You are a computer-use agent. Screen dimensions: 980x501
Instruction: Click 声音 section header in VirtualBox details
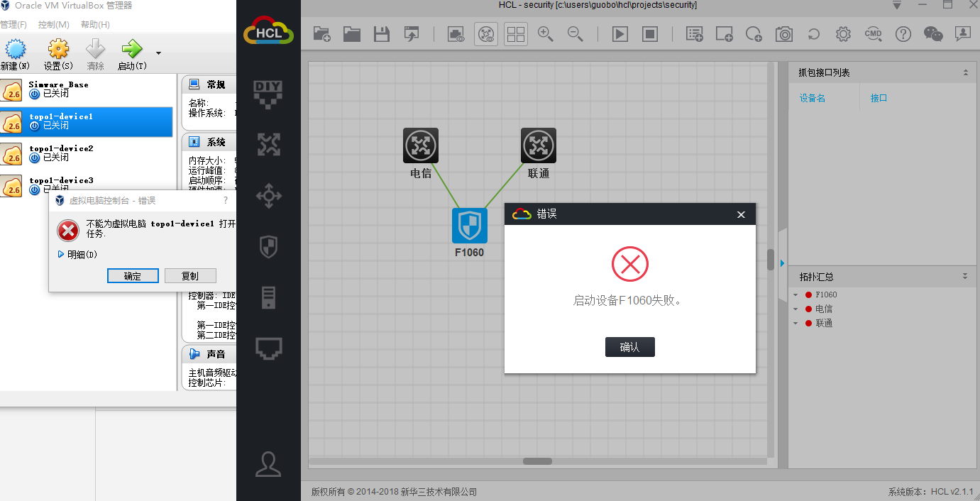point(209,353)
